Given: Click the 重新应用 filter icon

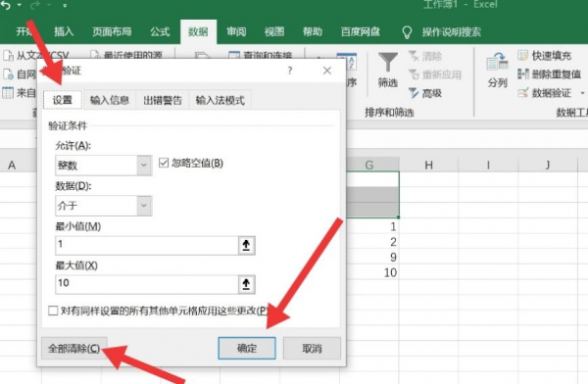Looking at the screenshot, I should (414, 74).
